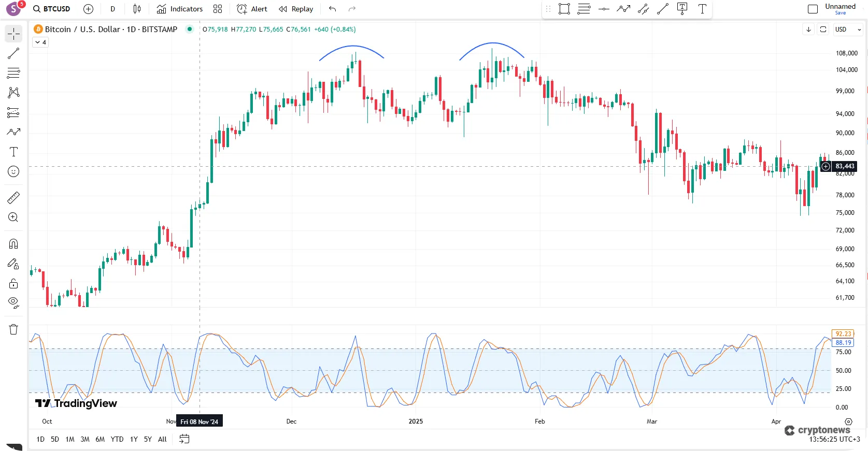Select the 1M date range

pos(70,439)
